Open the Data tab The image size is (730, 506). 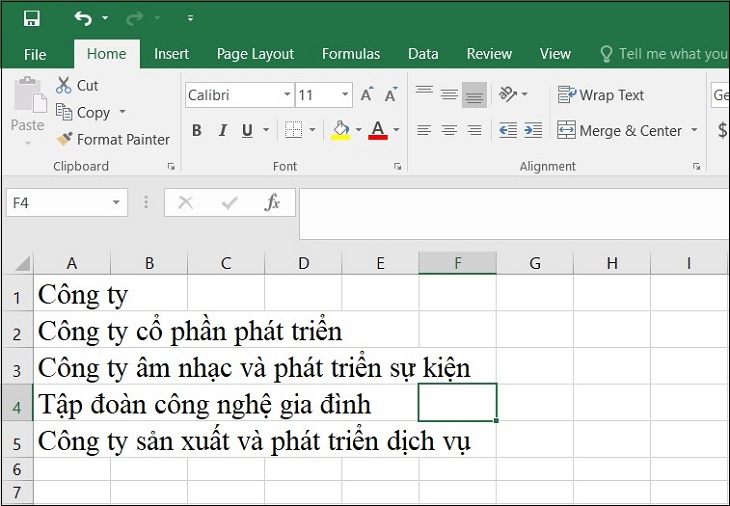(x=423, y=54)
